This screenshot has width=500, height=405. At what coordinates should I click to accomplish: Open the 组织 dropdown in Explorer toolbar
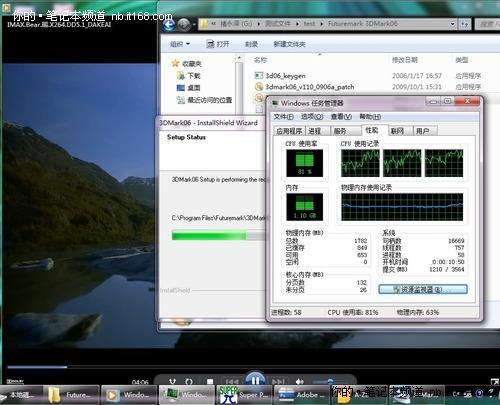180,44
